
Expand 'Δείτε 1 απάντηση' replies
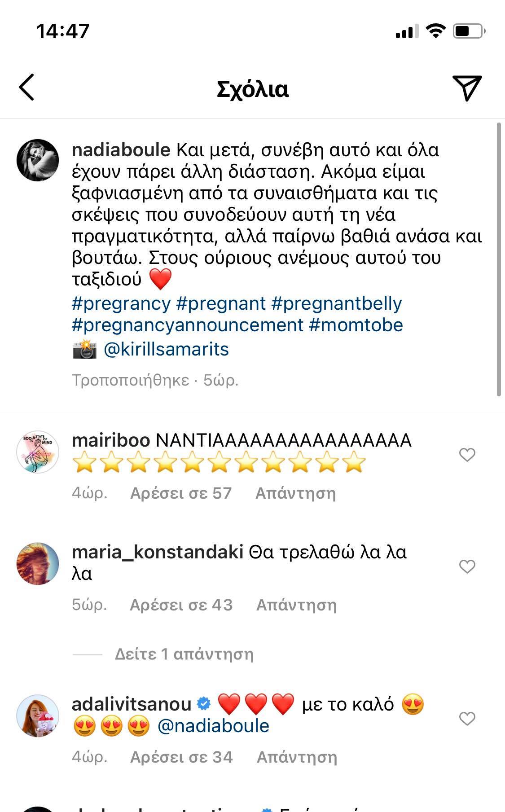184,654
